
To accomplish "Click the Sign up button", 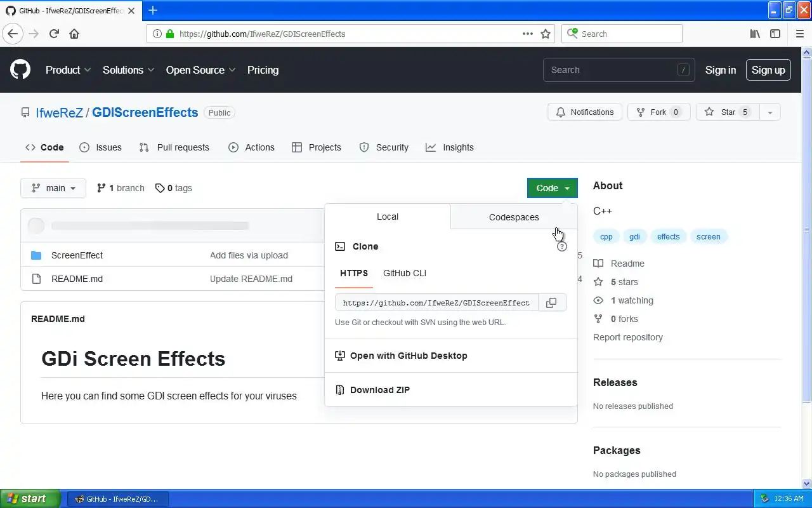I will [768, 70].
